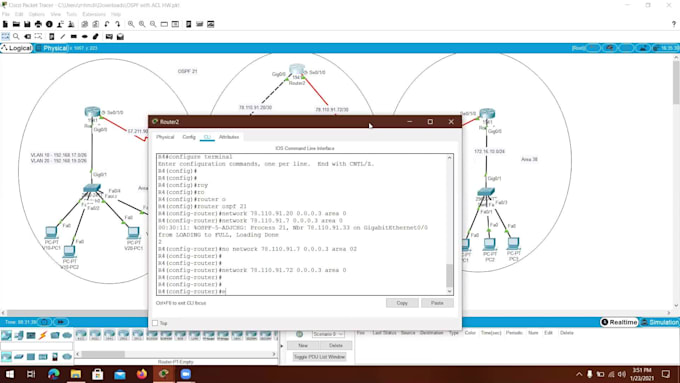Expand the PDU list panel arrow
The image size is (680, 383).
pyautogui.click(x=282, y=346)
